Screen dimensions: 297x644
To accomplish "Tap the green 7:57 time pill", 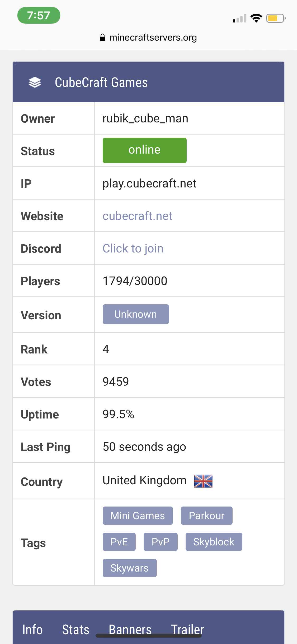I will 39,15.
